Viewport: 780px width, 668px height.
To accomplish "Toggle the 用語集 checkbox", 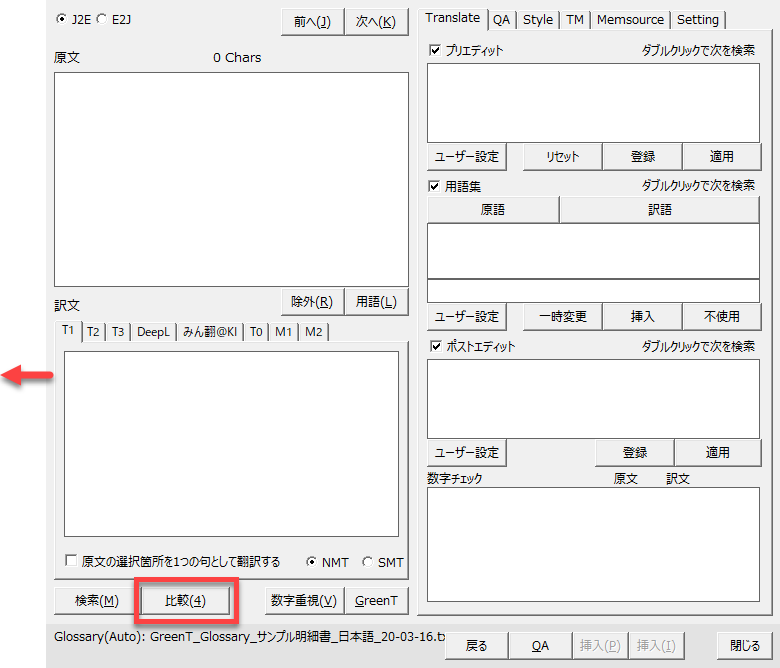I will click(434, 186).
